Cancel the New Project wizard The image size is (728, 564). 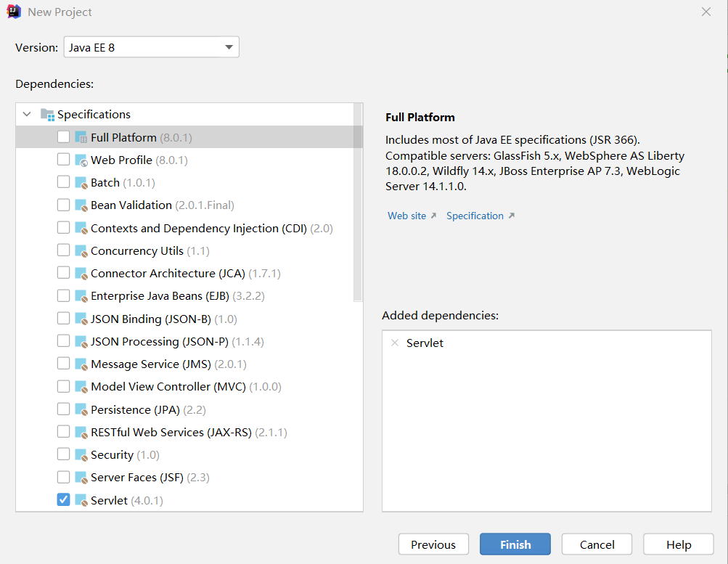pyautogui.click(x=597, y=544)
